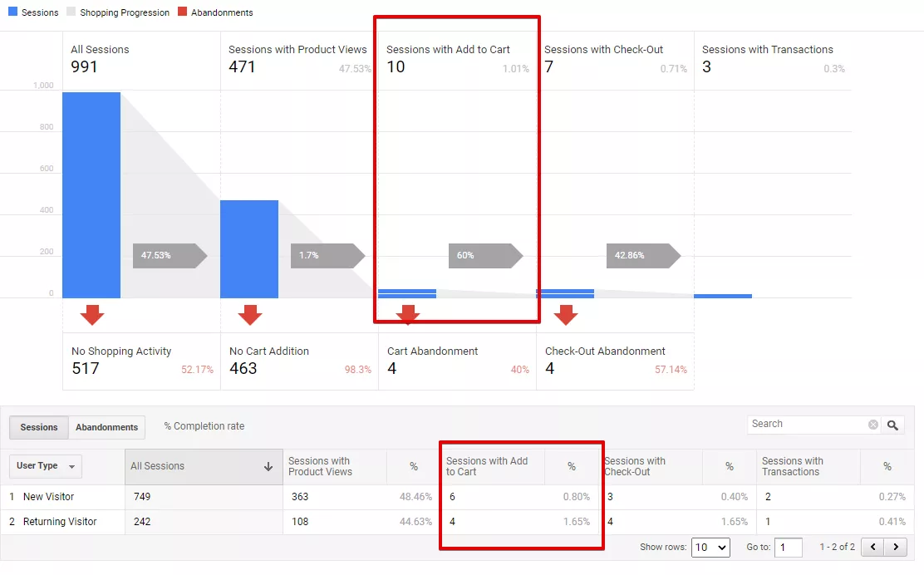Click the 0.41% Transactions cell
This screenshot has width=924, height=575.
892,522
